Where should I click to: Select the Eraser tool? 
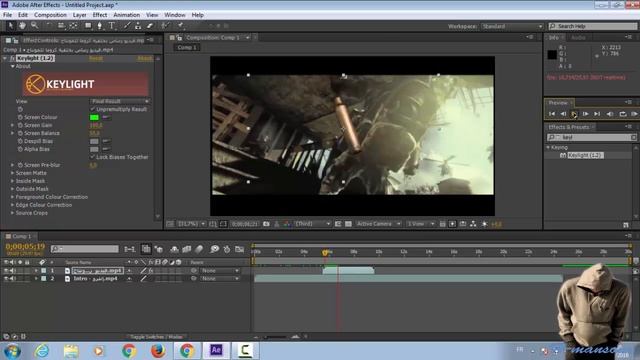pyautogui.click(x=150, y=26)
